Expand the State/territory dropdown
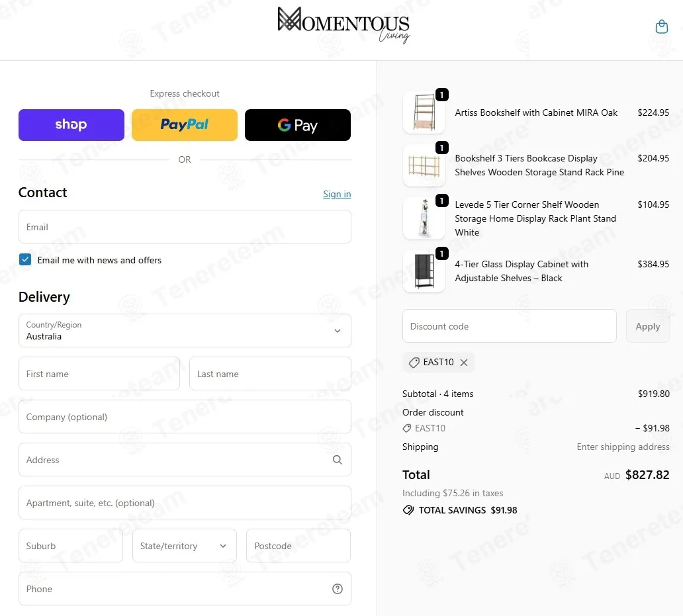 pos(184,545)
